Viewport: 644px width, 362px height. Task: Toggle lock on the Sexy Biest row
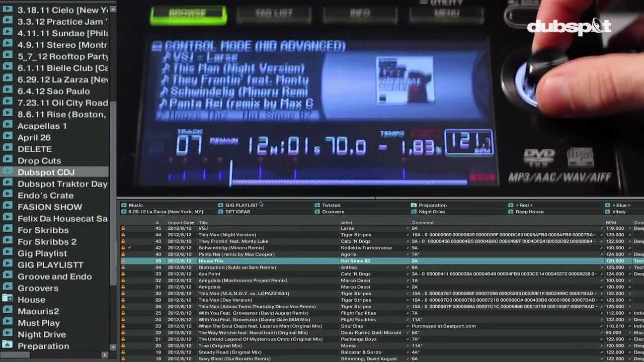click(x=123, y=359)
